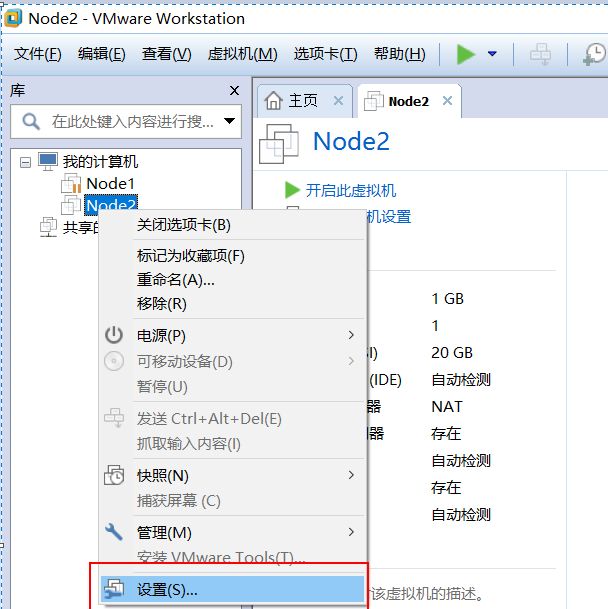Image resolution: width=608 pixels, height=609 pixels.
Task: Expand the 电源(P) submenu arrow
Action: pos(351,335)
